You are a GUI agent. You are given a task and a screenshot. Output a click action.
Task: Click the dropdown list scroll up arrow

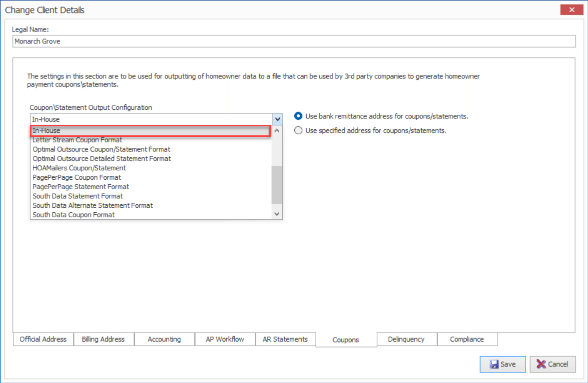277,131
